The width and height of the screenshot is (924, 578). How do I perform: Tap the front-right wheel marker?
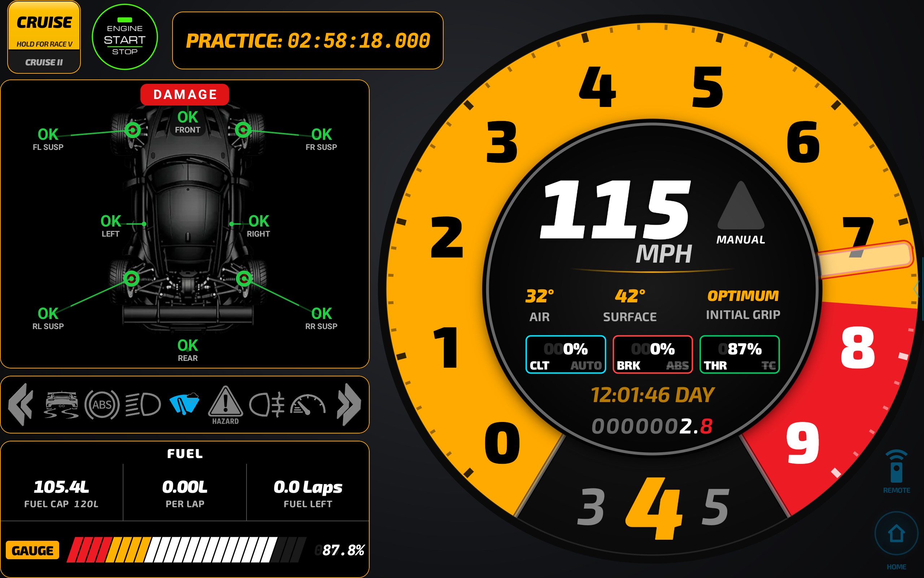point(243,130)
